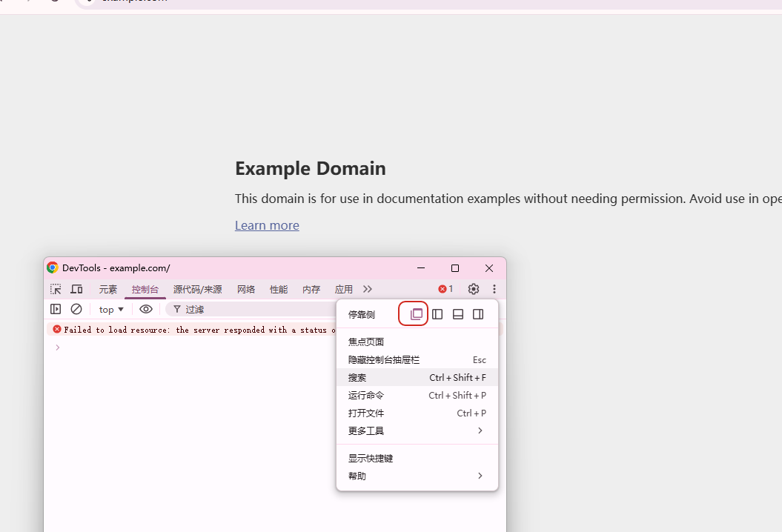Click the three-dot DevTools menu
782x532 pixels.
tap(494, 289)
